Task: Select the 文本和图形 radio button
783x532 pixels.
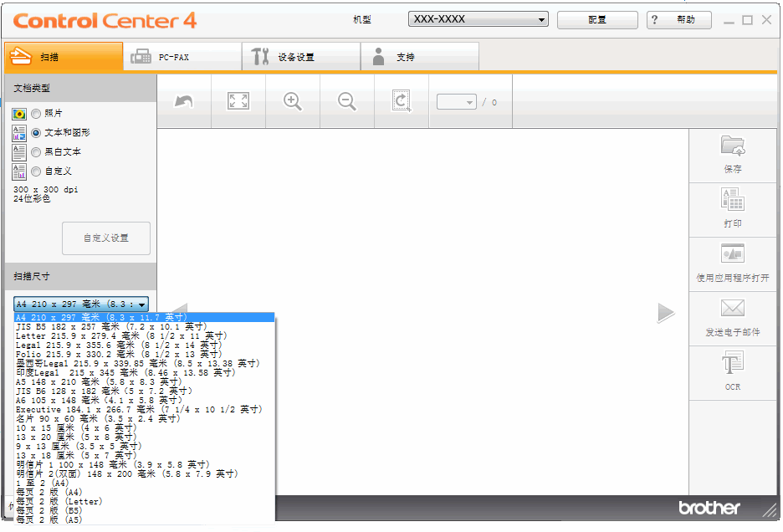Action: [x=36, y=133]
